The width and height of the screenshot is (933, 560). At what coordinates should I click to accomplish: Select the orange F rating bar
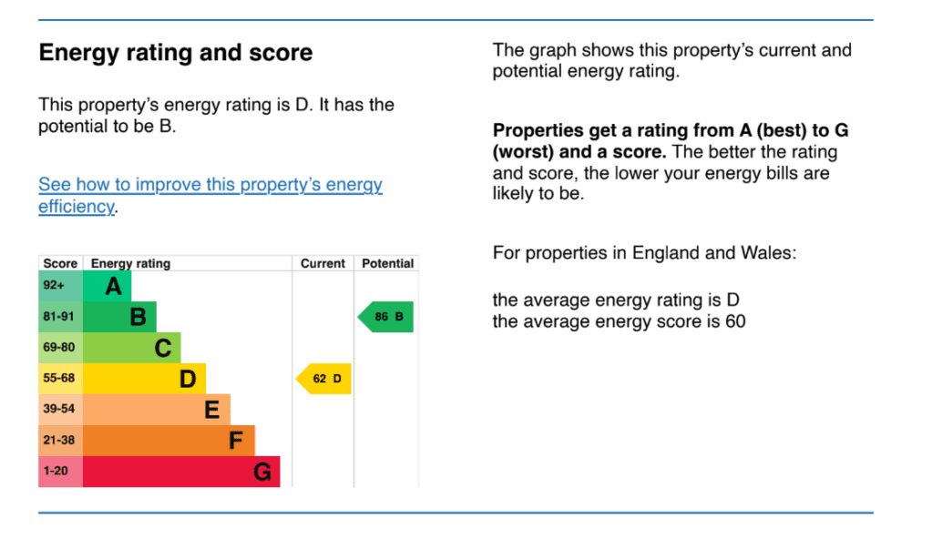[169, 441]
